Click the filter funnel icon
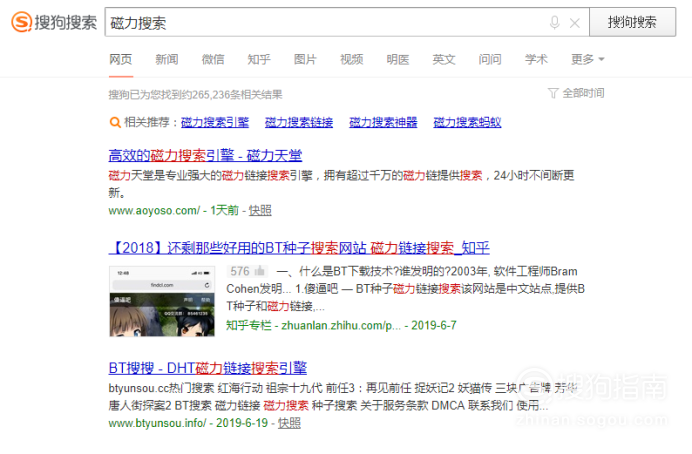 tap(553, 93)
